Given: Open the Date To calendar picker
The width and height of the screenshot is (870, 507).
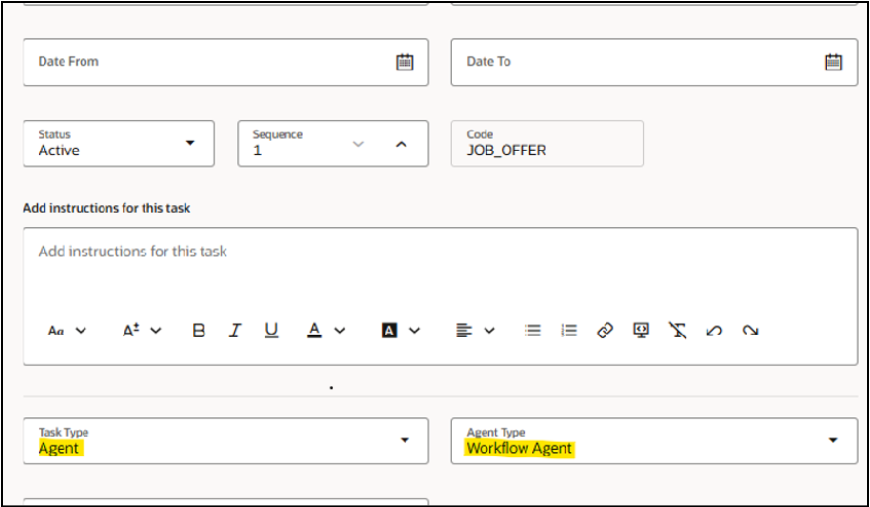Looking at the screenshot, I should point(833,62).
